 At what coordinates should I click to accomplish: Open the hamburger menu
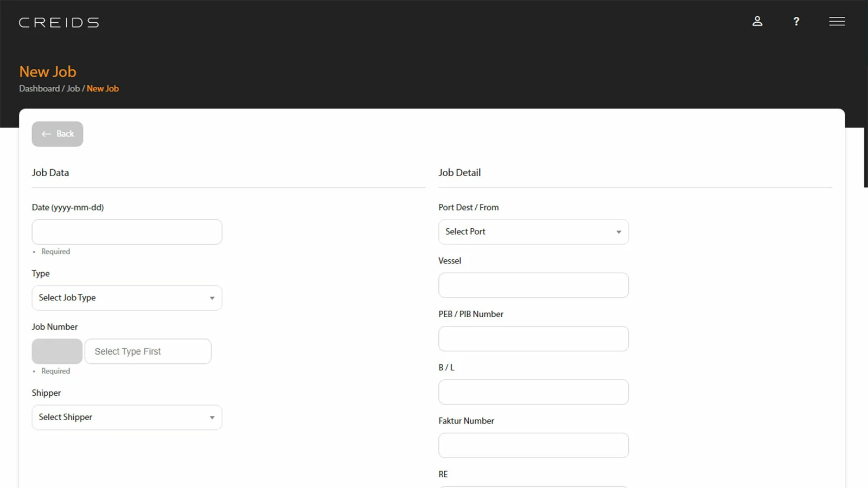pos(837,21)
